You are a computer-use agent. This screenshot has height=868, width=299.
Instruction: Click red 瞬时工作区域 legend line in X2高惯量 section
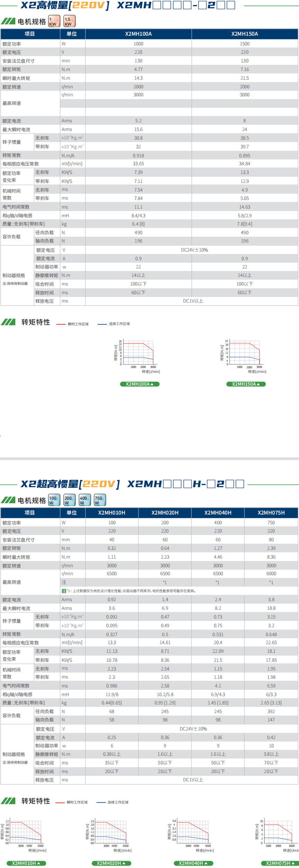[x=61, y=324]
